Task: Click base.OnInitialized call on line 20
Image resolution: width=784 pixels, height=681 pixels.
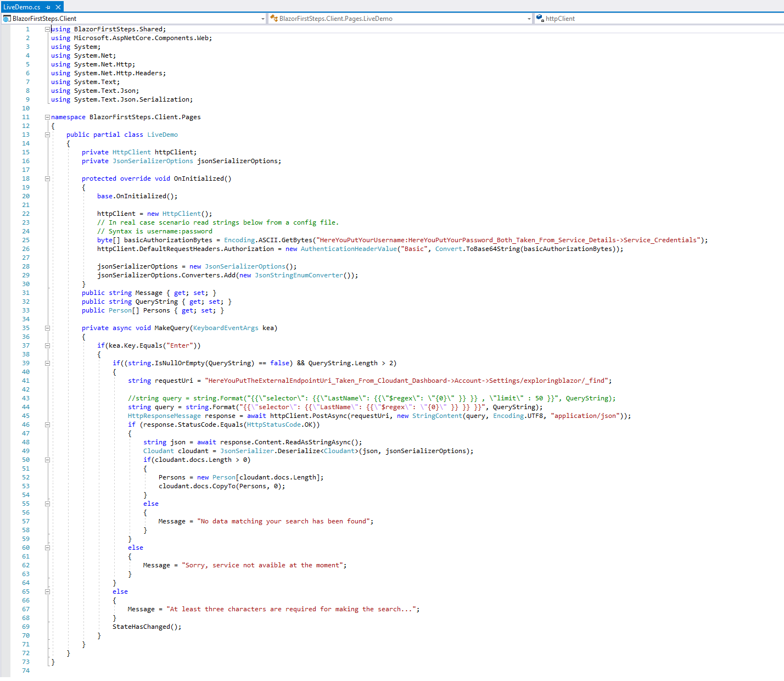Action: click(x=137, y=196)
